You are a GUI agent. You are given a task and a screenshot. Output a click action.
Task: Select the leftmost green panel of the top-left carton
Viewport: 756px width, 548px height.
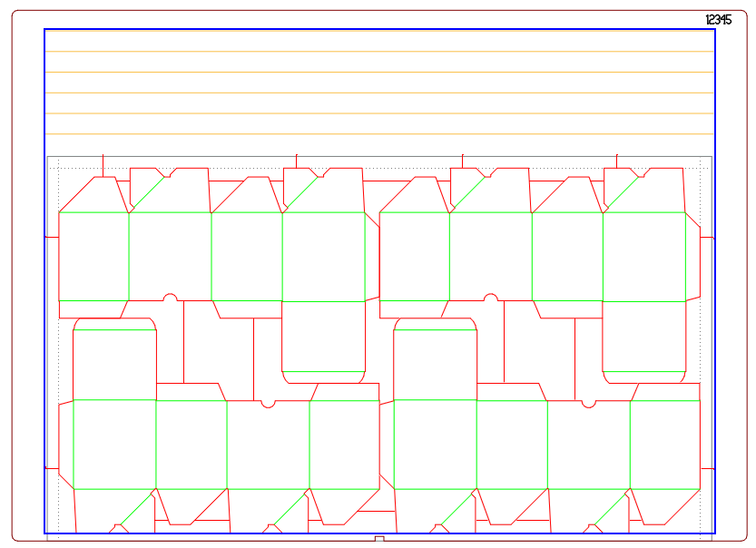click(x=93, y=257)
